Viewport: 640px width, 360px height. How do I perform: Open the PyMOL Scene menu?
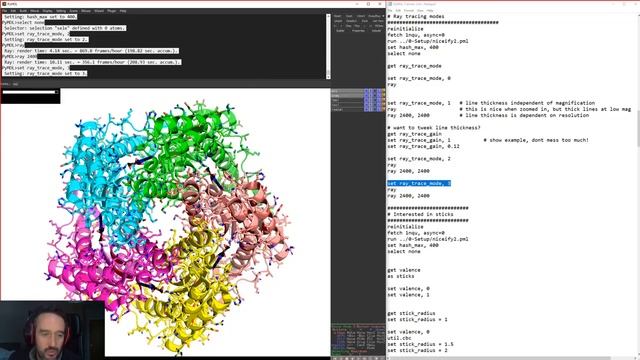point(73,11)
